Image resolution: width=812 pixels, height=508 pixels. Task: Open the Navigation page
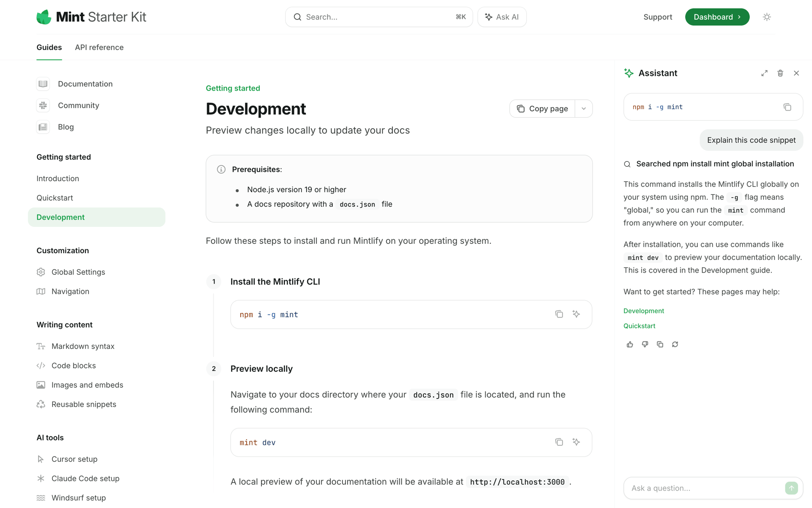click(70, 291)
